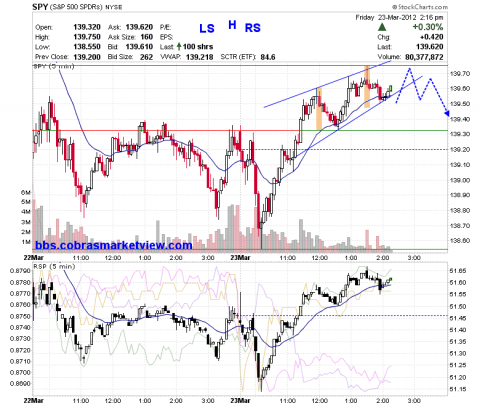Click the Friday 23-Mar-2012 2:16 pm timestamp
Viewport: 480px width, 406px height.
click(399, 17)
